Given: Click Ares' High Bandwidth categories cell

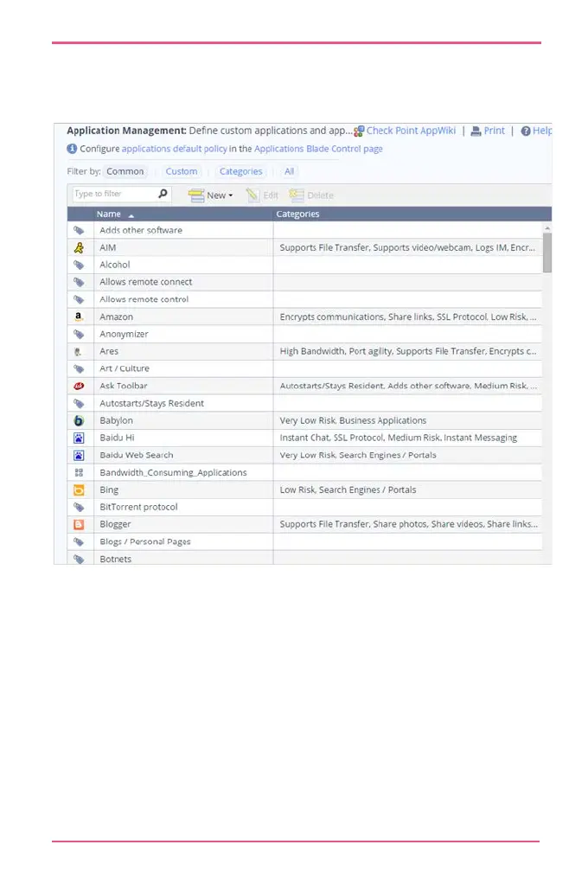Looking at the screenshot, I should point(408,351).
